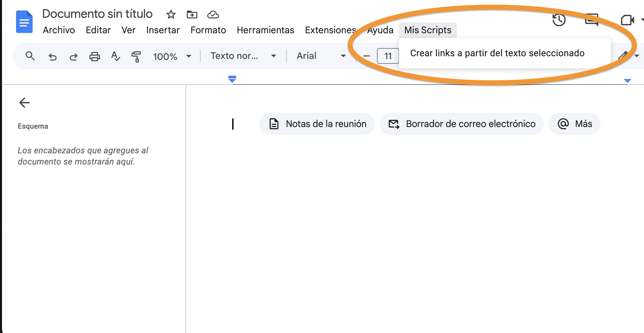The height and width of the screenshot is (333, 644).
Task: Click the video call camera icon
Action: pos(627,20)
